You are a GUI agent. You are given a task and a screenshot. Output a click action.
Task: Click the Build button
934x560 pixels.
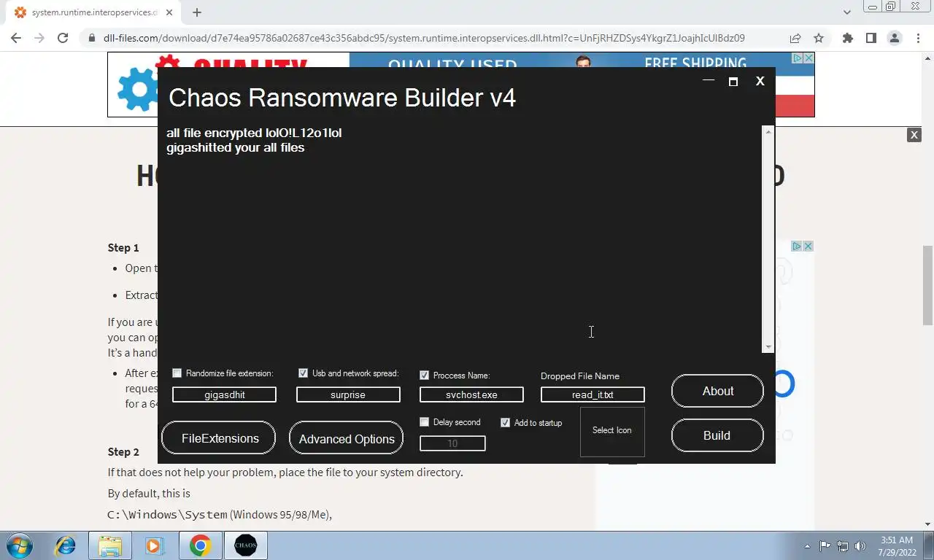tap(717, 435)
